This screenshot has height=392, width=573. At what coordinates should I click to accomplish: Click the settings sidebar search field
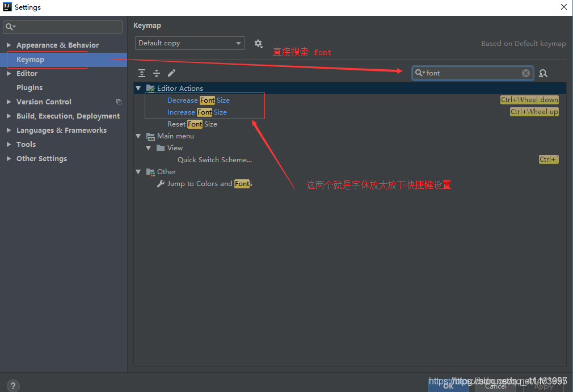[62, 27]
